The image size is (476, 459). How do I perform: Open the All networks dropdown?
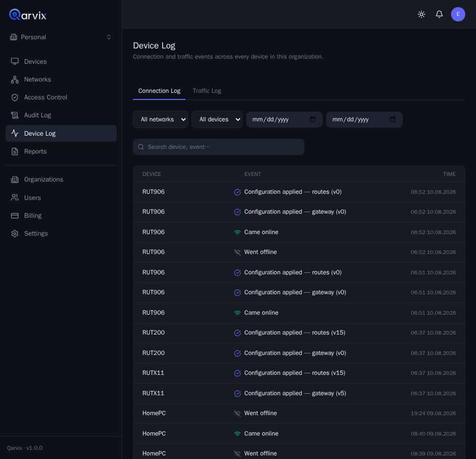point(161,119)
